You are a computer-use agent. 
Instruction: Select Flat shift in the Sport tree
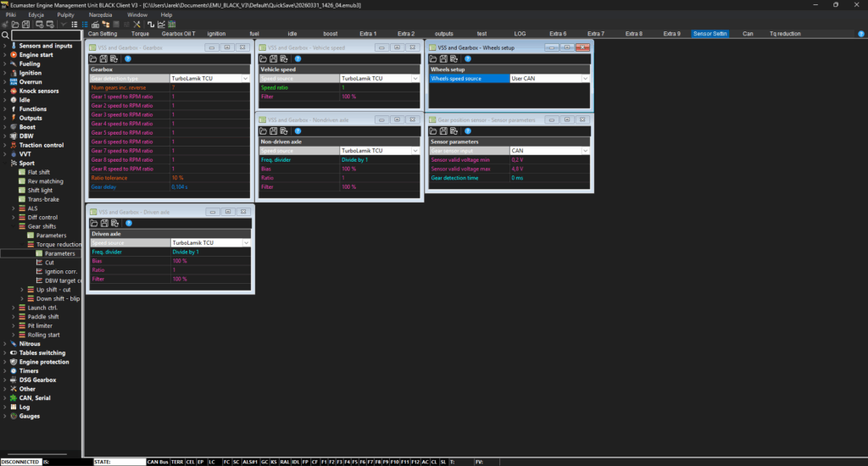tap(40, 171)
